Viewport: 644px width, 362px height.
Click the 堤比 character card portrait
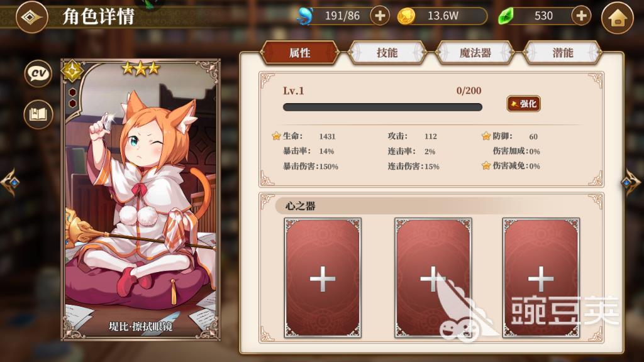click(141, 200)
